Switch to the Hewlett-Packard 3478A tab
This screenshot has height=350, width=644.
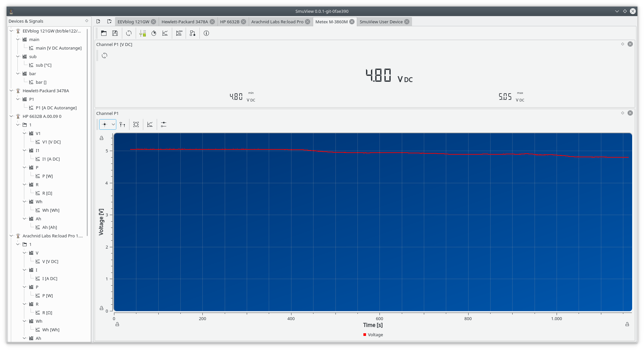(185, 22)
